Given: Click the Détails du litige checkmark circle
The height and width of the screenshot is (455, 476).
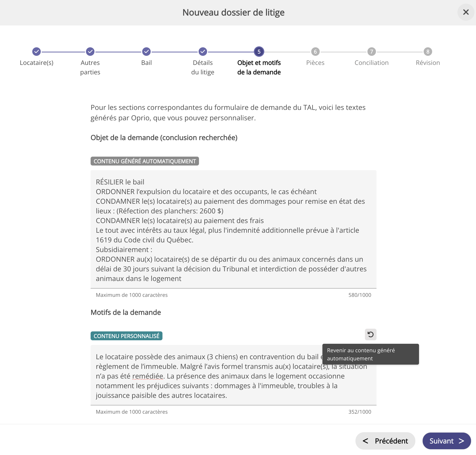Looking at the screenshot, I should pyautogui.click(x=203, y=51).
